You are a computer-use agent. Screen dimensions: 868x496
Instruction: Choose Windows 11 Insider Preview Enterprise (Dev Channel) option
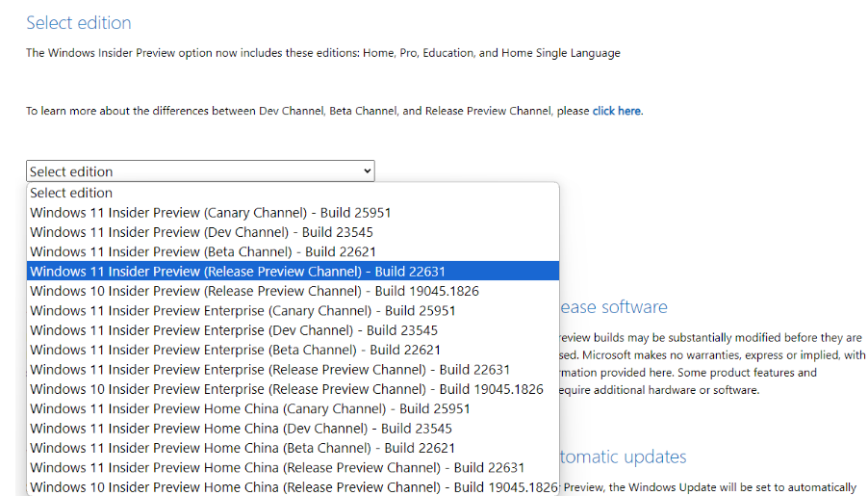(293, 330)
